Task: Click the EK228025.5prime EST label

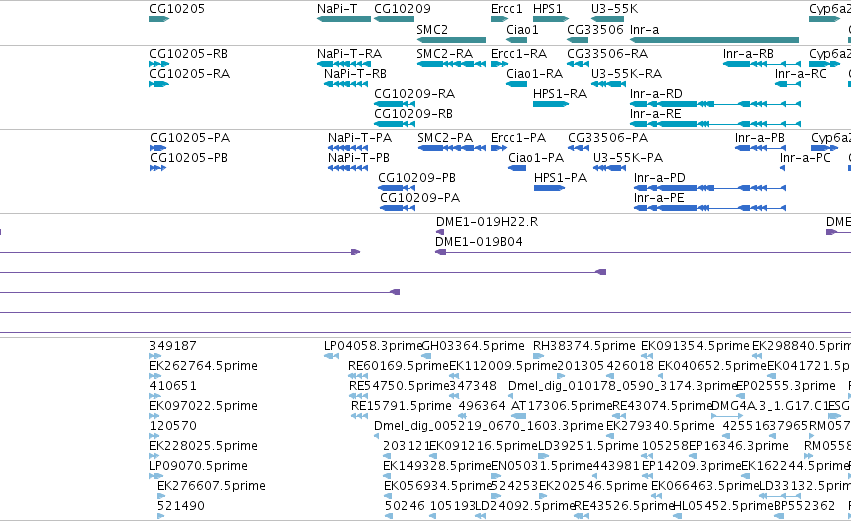Action: [x=203, y=446]
